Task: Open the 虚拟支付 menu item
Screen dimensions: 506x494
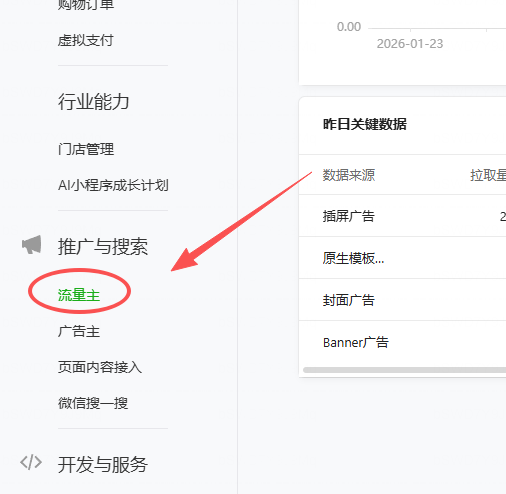Action: 86,41
